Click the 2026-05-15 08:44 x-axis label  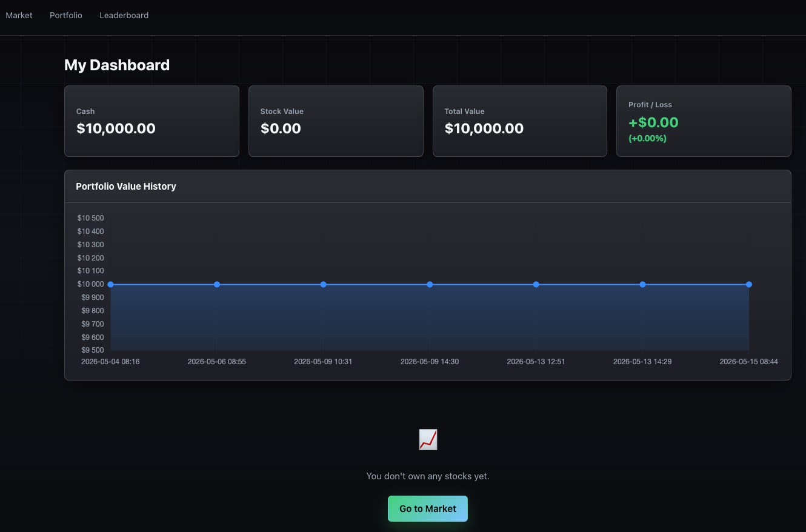point(748,362)
